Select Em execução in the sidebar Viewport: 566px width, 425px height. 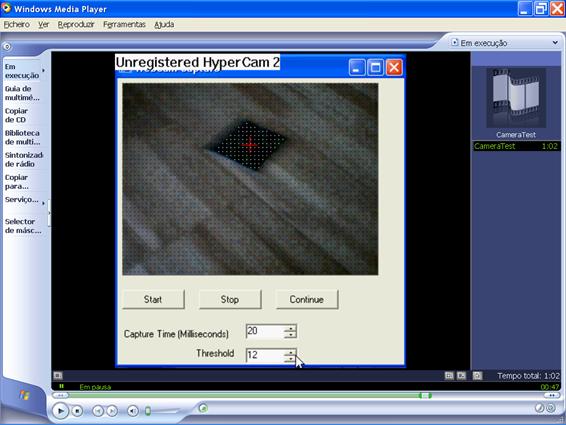click(22, 71)
